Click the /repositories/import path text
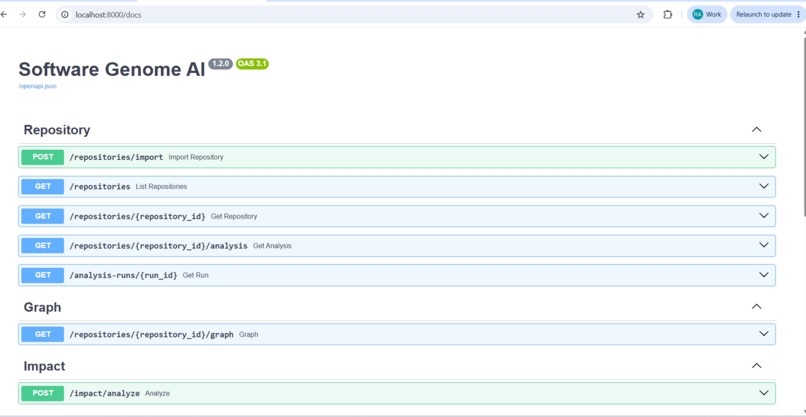The height and width of the screenshot is (417, 806). pos(116,157)
